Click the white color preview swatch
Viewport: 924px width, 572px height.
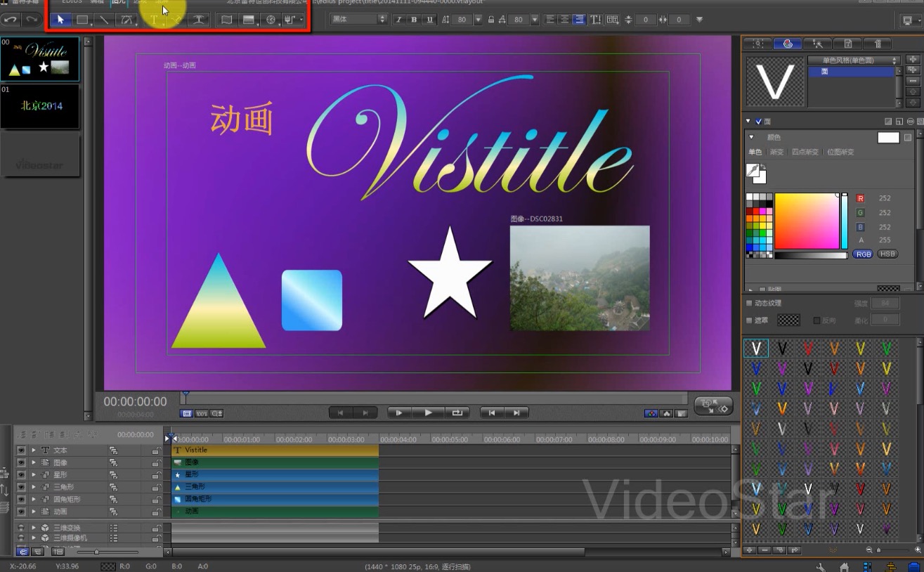tap(888, 138)
